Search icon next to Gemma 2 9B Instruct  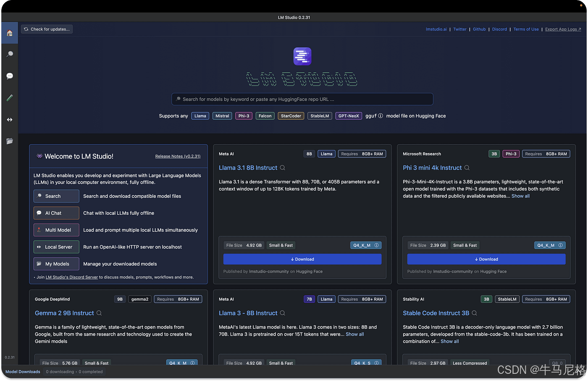pyautogui.click(x=99, y=313)
